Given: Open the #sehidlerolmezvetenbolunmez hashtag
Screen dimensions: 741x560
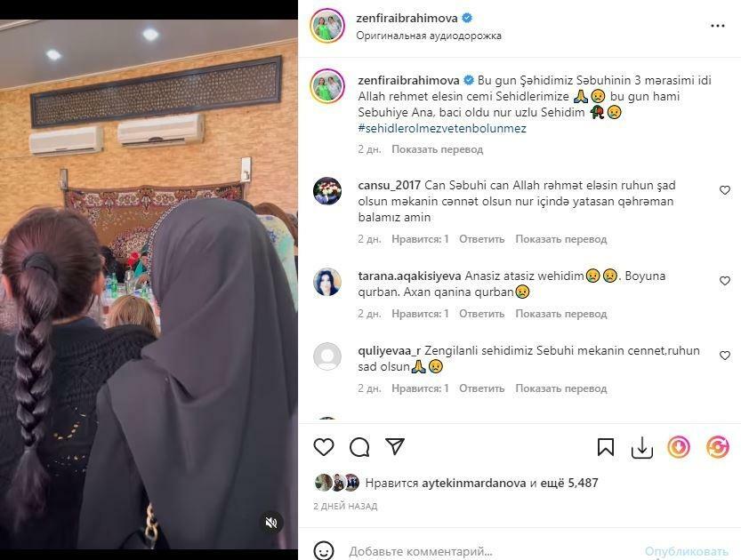Looking at the screenshot, I should pyautogui.click(x=442, y=128).
